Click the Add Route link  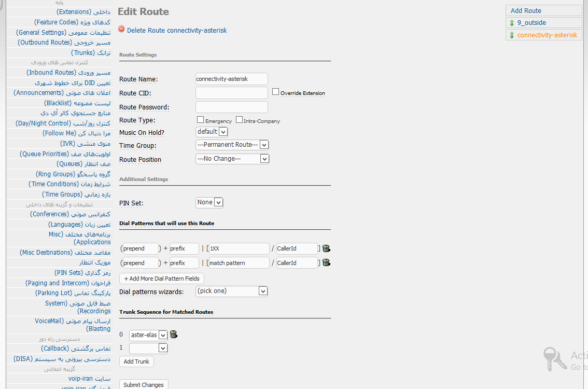pos(526,10)
